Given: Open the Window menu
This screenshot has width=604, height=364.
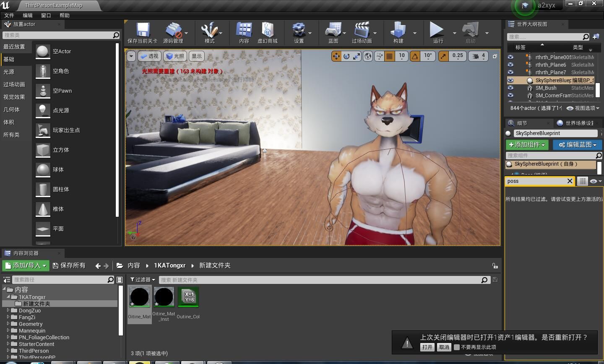Looking at the screenshot, I should (x=46, y=16).
